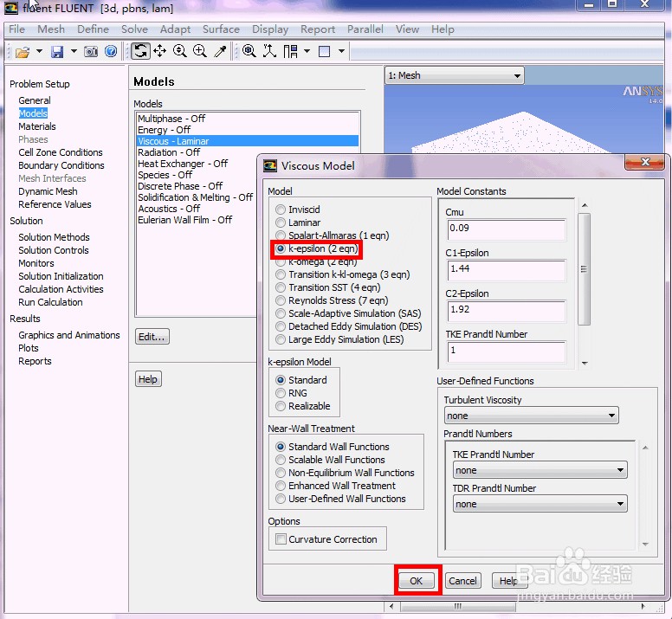Click the FLUENT application title bar icon
The width and height of the screenshot is (672, 619).
click(x=11, y=7)
